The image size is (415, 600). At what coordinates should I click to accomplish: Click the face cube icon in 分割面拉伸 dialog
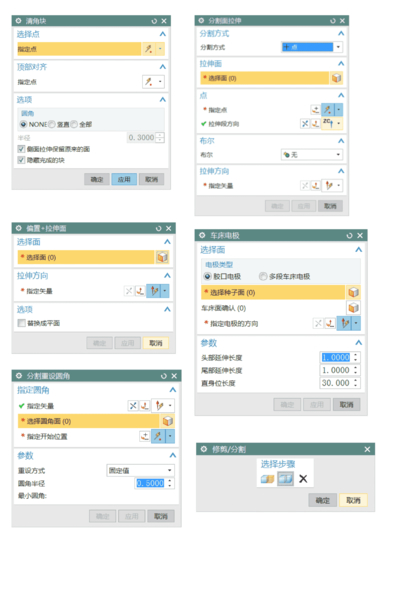336,78
